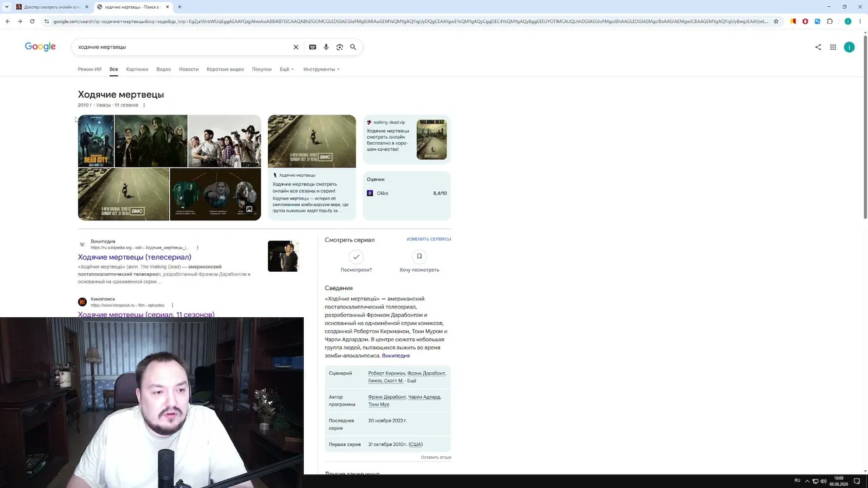Open the volume control in the system tray
868x488 pixels.
click(823, 481)
